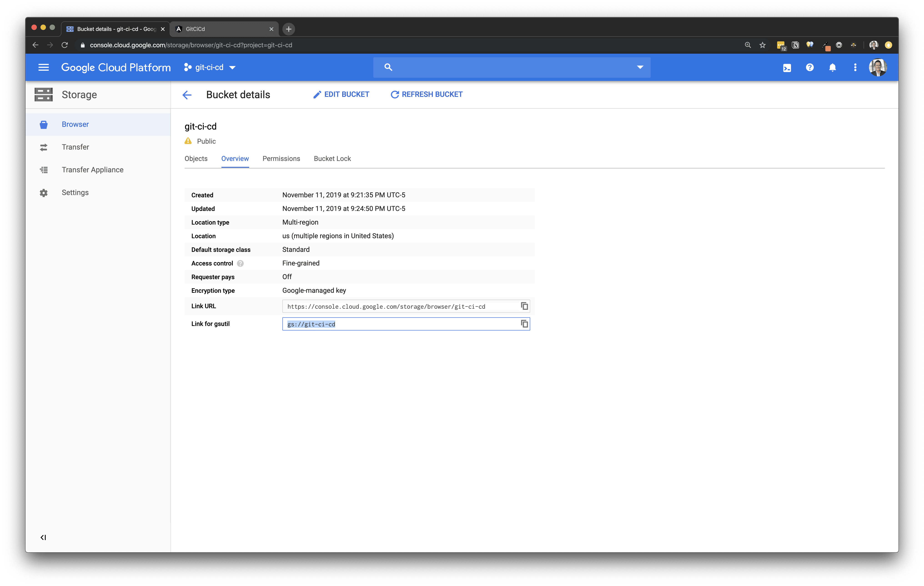The image size is (924, 586).
Task: Click the Google-managed key value
Action: [x=314, y=291]
